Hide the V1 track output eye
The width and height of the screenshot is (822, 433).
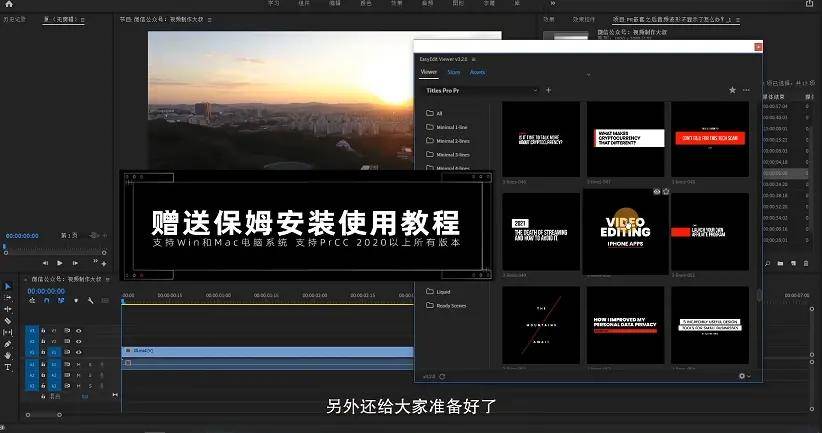(79, 352)
